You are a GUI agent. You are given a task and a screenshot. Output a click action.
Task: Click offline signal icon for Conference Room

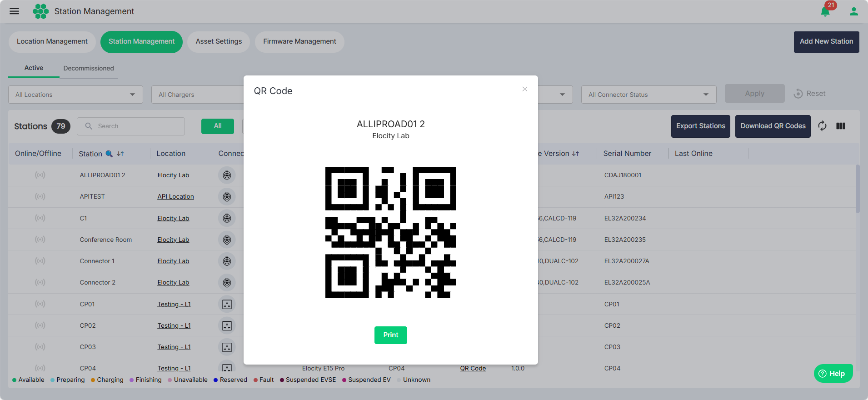40,239
